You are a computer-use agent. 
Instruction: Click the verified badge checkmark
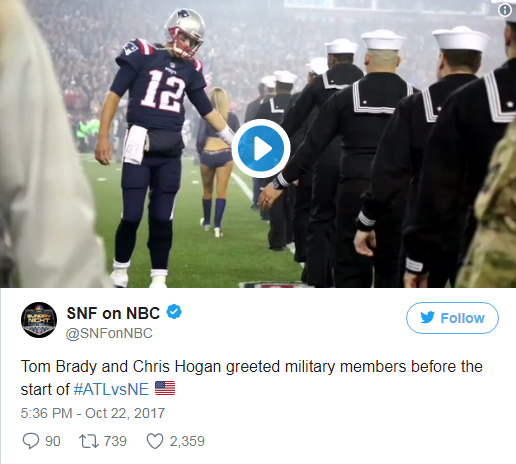[x=174, y=312]
